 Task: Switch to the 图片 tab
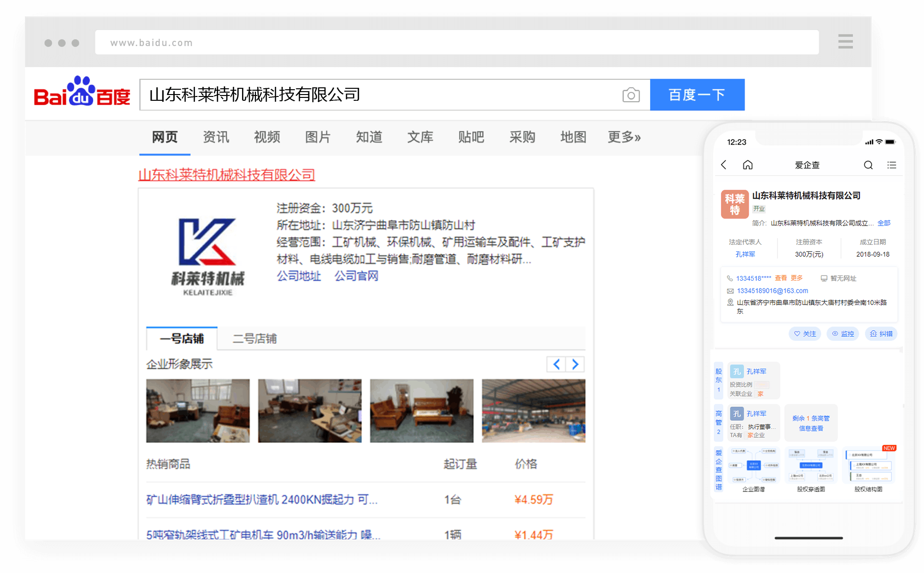pyautogui.click(x=318, y=137)
